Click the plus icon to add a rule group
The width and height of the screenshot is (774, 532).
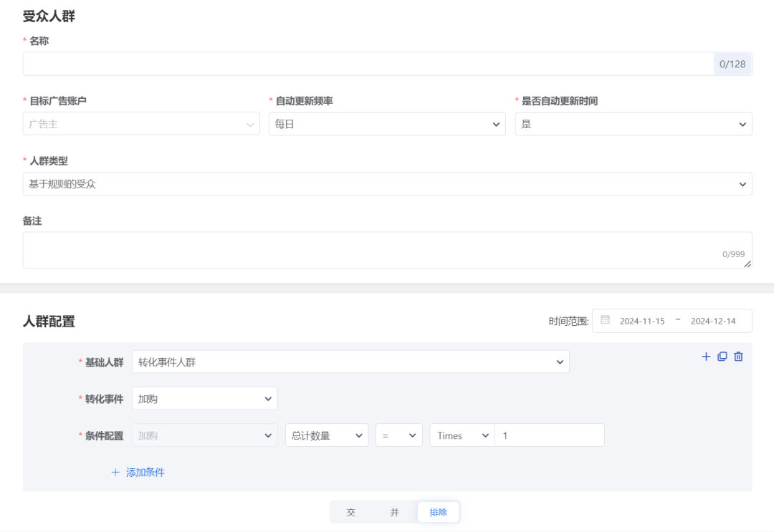(705, 356)
